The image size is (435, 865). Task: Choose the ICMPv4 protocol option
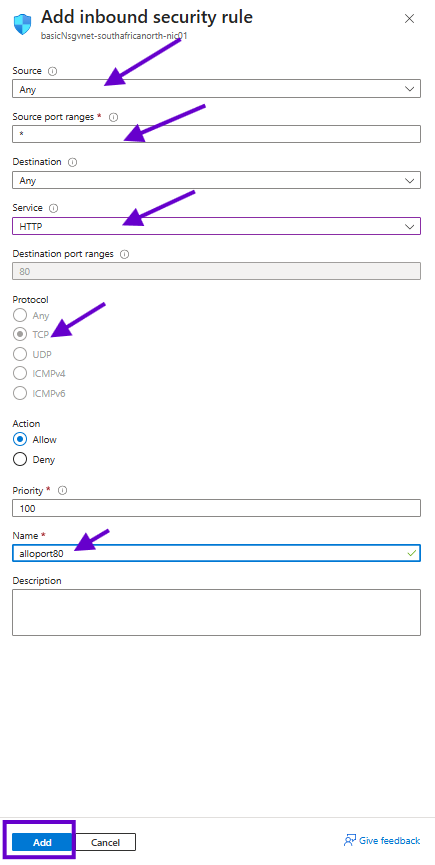coord(20,373)
